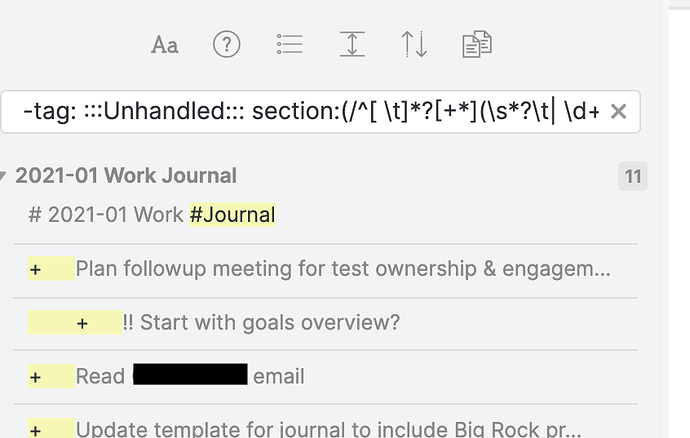The image size is (690, 438).
Task: Select the 'Update template for journal' result
Action: coord(328,430)
